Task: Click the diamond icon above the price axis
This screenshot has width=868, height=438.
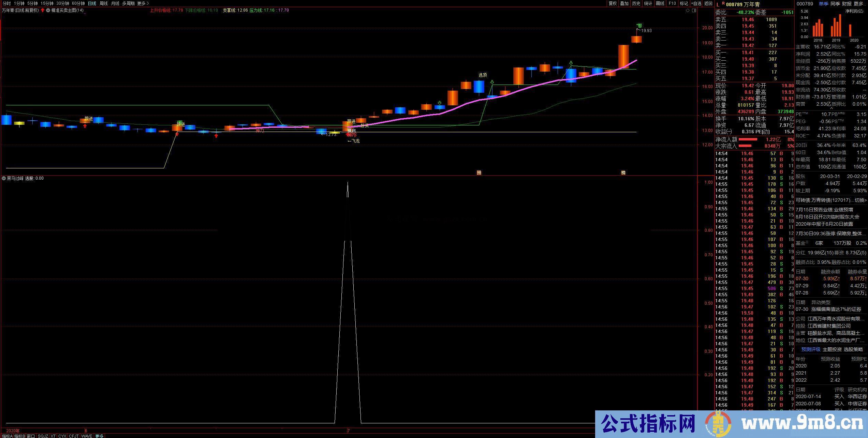Action: coord(688,11)
